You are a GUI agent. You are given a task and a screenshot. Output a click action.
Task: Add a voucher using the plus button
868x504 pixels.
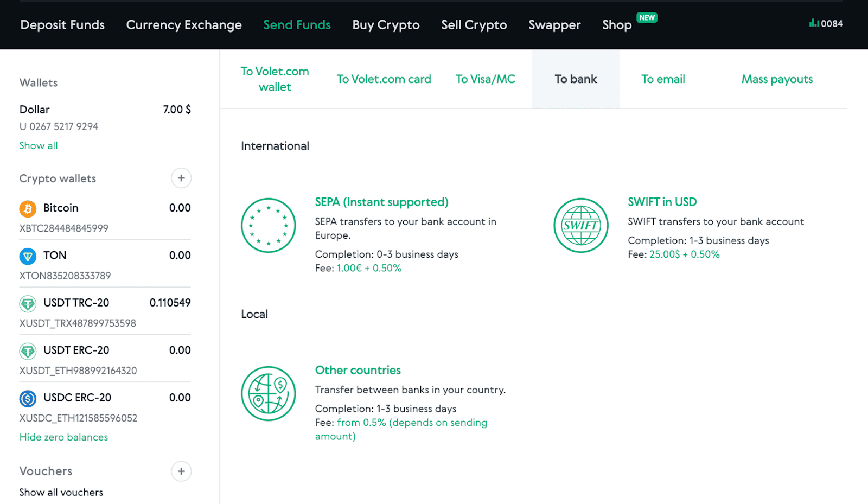[x=181, y=471]
